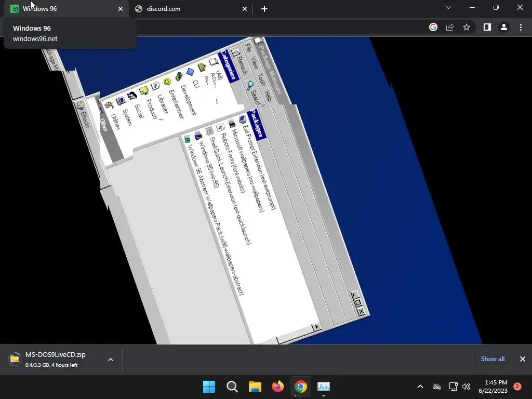Open the clock showing 1:45 PM
Image resolution: width=532 pixels, height=399 pixels.
click(493, 387)
